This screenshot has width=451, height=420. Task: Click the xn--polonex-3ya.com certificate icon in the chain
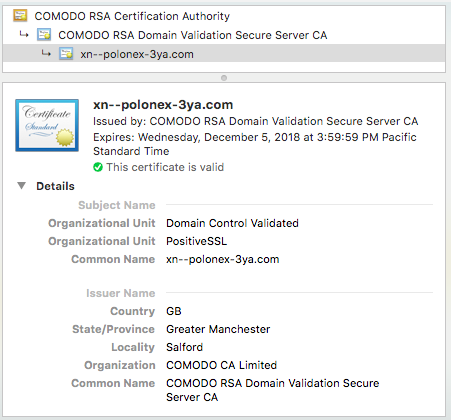[66, 54]
